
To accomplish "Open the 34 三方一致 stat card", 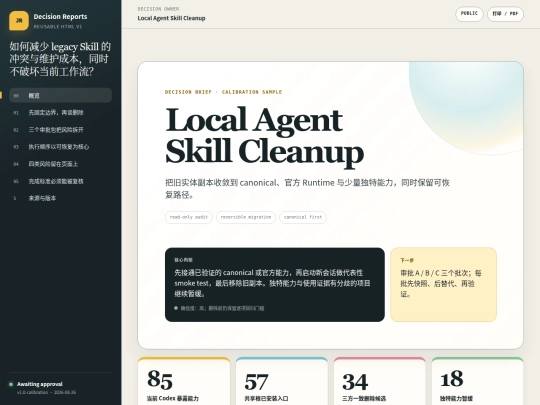I will [x=380, y=381].
